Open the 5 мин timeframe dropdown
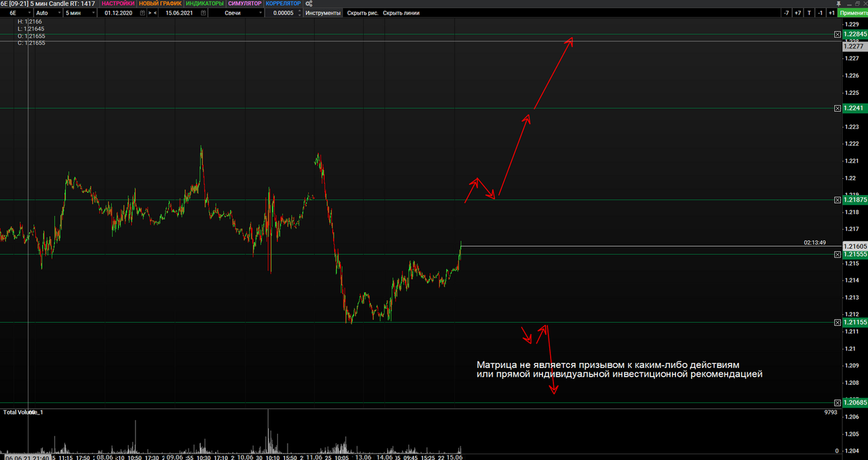868x460 pixels. coord(79,13)
